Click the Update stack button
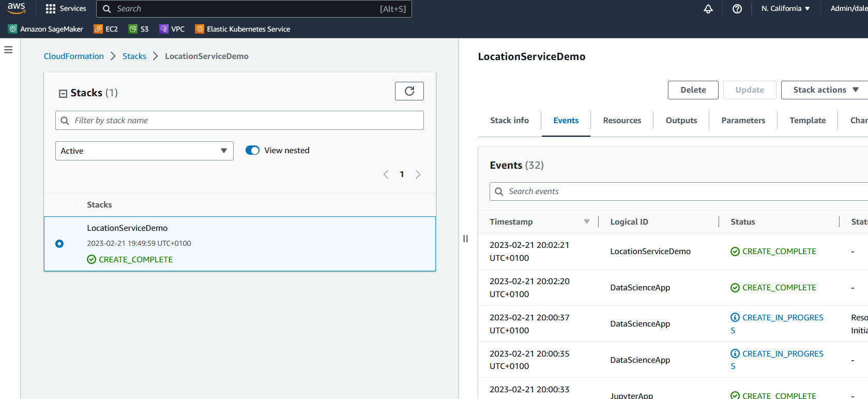868x399 pixels. click(x=750, y=90)
